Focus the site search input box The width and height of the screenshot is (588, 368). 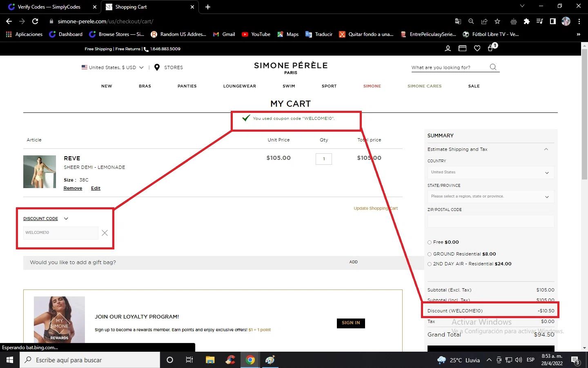pos(449,67)
